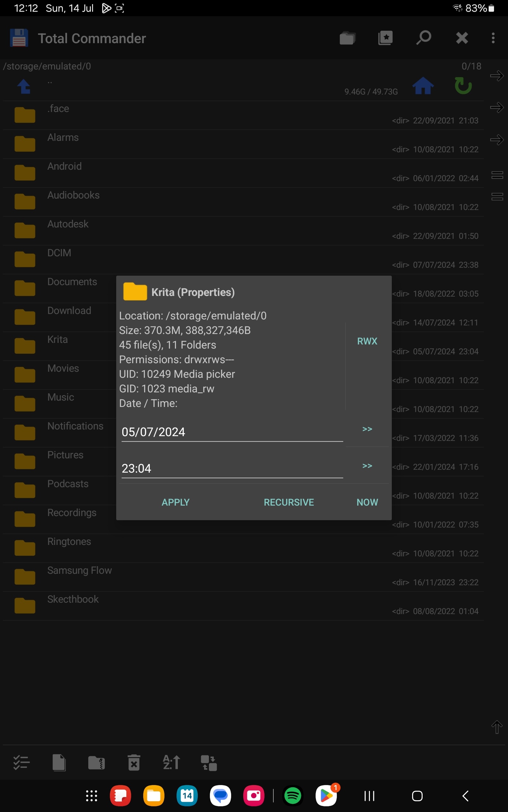Tap the >> button beside the date field
This screenshot has height=812, width=508.
pyautogui.click(x=367, y=429)
